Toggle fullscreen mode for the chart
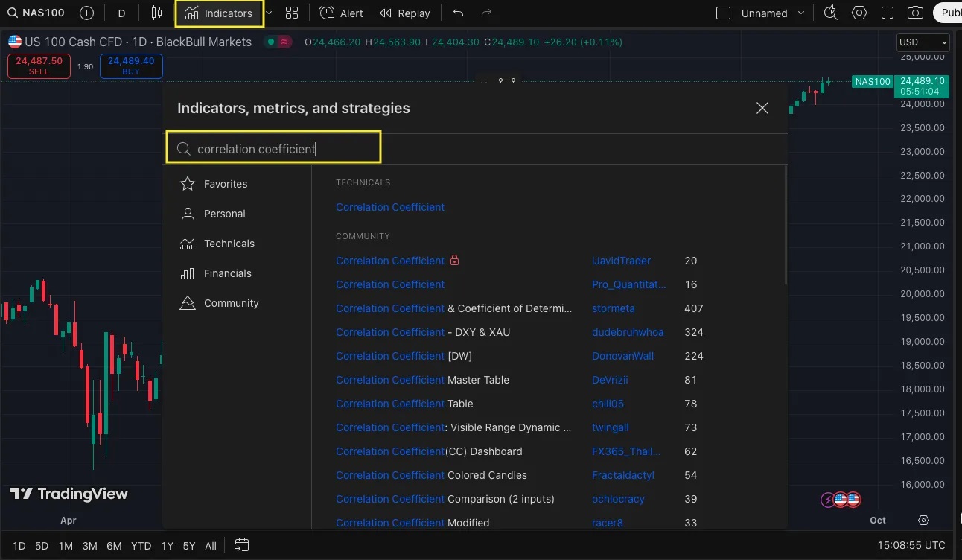The image size is (962, 560). click(x=887, y=13)
